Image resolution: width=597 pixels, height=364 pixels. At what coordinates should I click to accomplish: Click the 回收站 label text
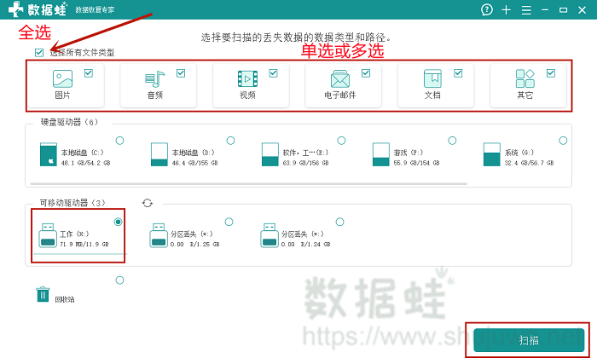tap(65, 300)
